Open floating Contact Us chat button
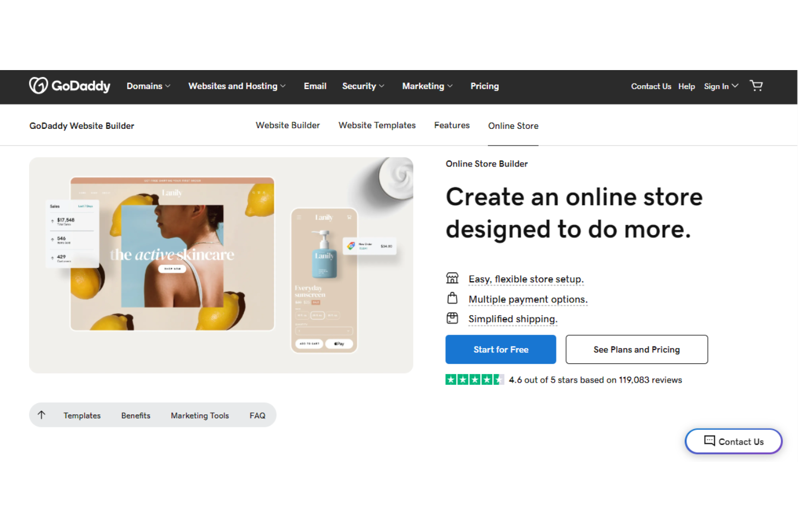Screen dimensions: 798x532 733,441
